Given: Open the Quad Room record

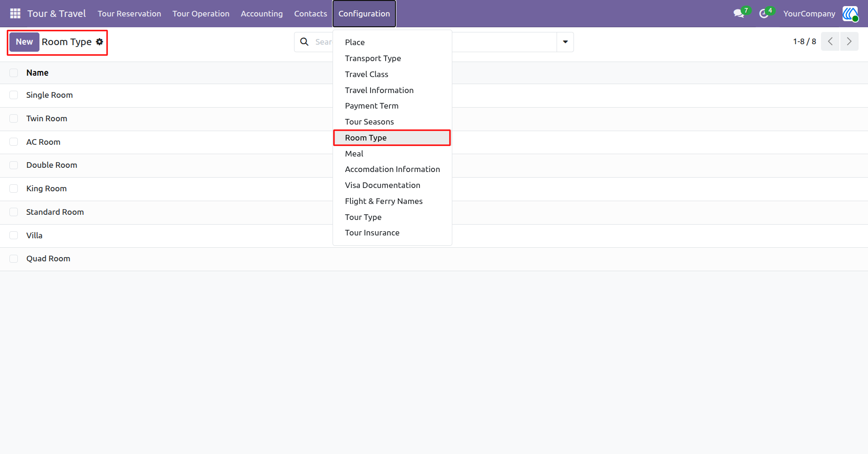Looking at the screenshot, I should pos(48,258).
